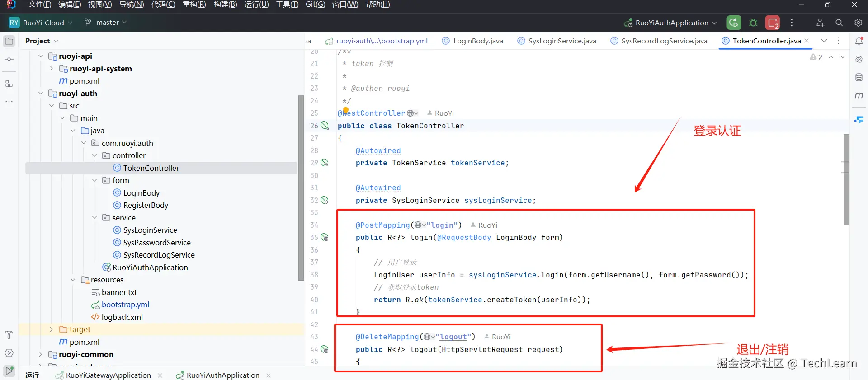868x380 pixels.
Task: Open the Git(G) menu
Action: pyautogui.click(x=315, y=5)
